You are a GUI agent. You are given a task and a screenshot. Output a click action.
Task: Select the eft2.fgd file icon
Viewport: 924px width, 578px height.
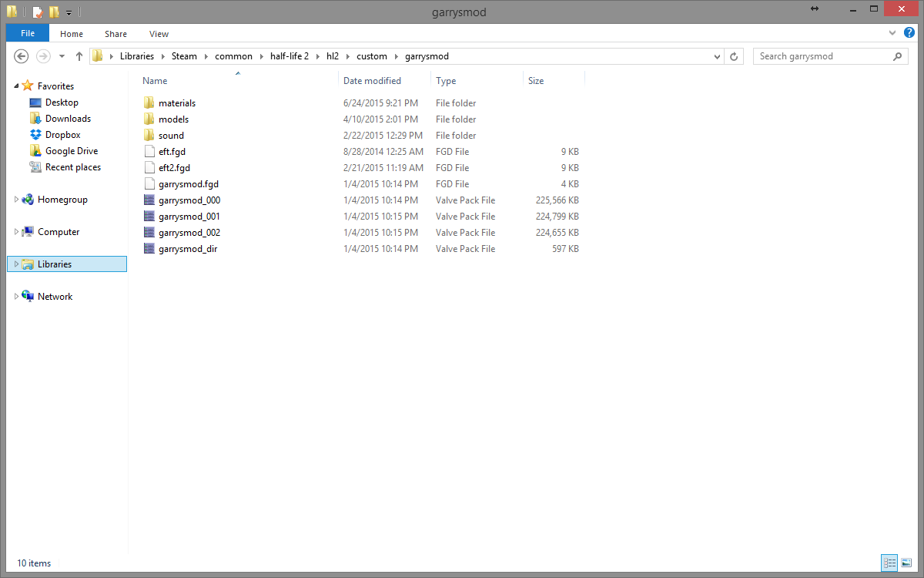149,168
